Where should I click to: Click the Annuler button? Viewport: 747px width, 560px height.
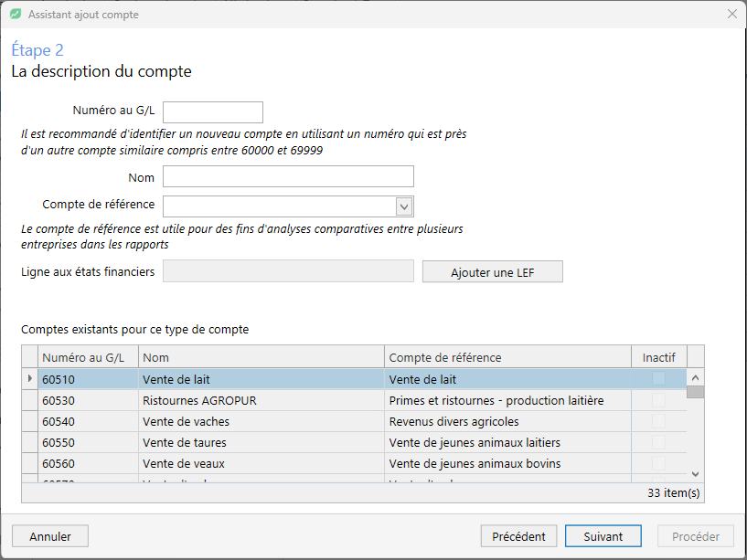tap(50, 536)
